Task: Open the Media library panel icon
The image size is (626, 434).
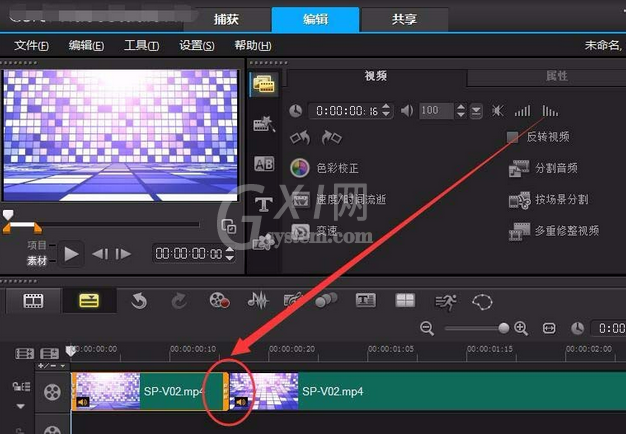Action: tap(263, 85)
